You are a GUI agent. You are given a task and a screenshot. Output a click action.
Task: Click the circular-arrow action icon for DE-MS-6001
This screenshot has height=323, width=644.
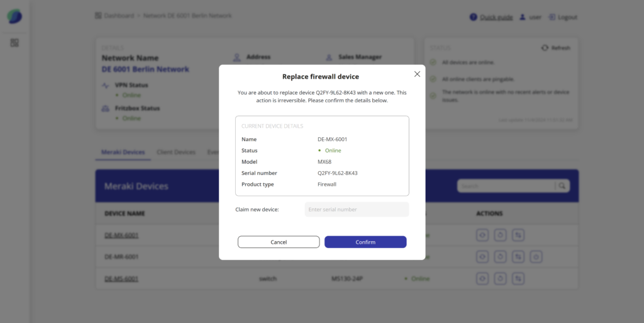[x=501, y=278]
